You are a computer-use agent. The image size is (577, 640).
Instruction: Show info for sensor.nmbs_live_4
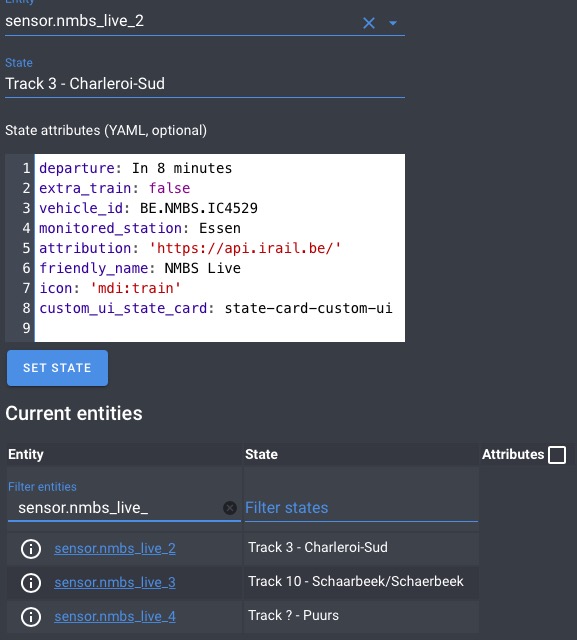coord(31,616)
